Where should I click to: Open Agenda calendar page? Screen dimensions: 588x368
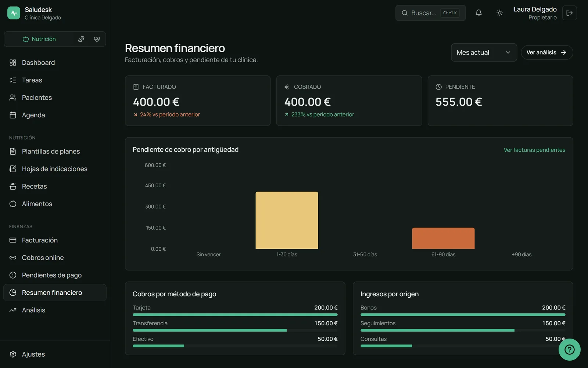[x=55, y=115]
